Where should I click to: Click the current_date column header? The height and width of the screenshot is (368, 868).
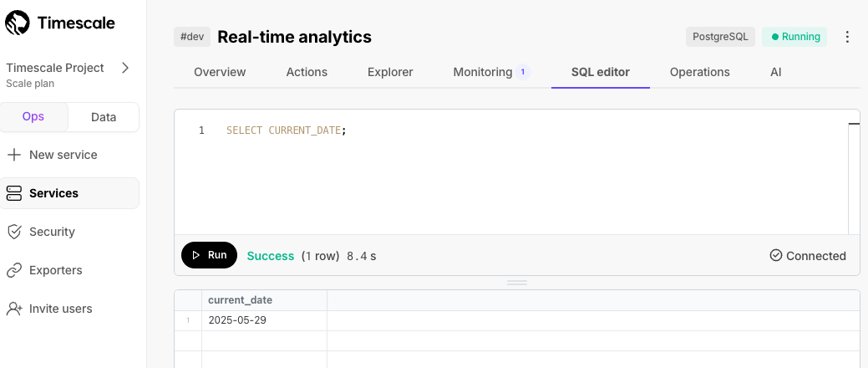pyautogui.click(x=265, y=300)
